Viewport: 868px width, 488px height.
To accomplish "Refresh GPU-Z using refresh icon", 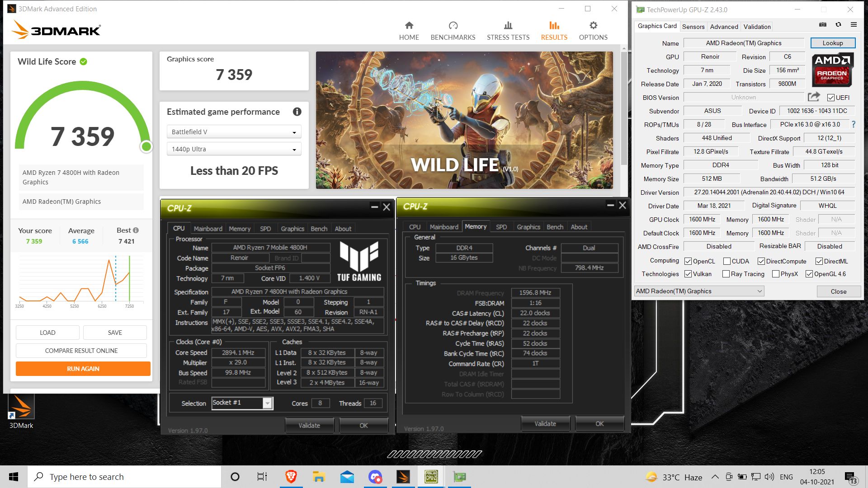I will click(838, 25).
